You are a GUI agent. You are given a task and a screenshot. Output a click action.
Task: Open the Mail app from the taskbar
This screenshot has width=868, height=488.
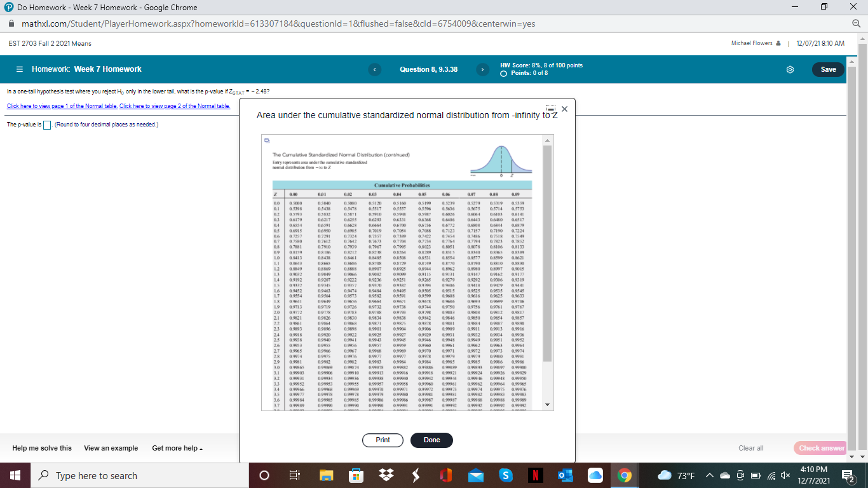475,475
